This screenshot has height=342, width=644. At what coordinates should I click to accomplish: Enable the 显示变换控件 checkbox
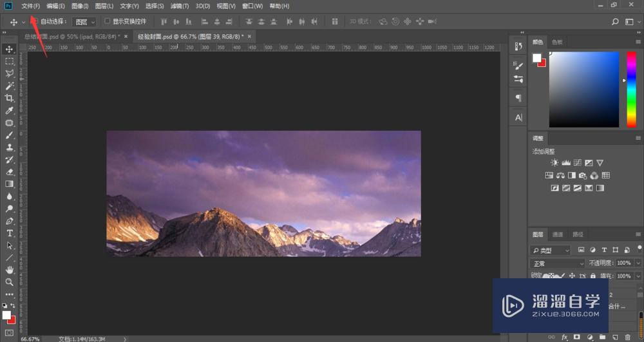click(108, 21)
